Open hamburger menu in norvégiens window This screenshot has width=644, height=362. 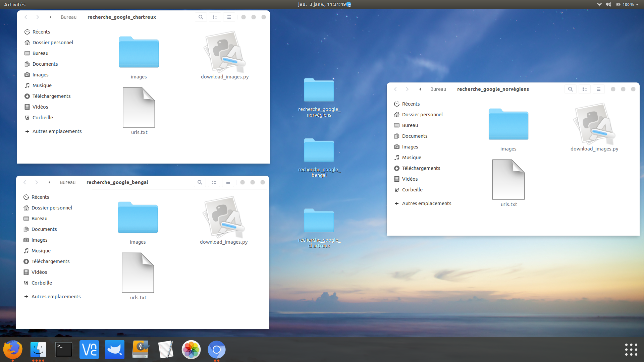pyautogui.click(x=598, y=89)
